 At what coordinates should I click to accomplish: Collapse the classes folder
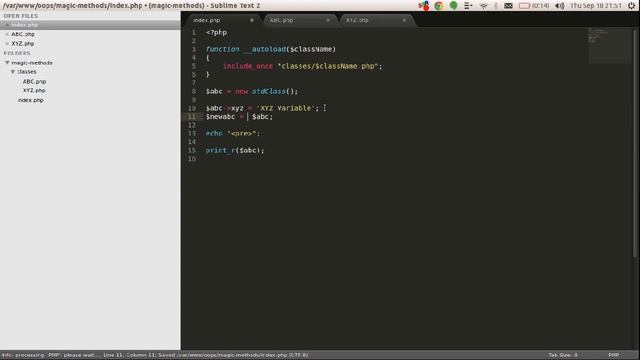[x=13, y=72]
